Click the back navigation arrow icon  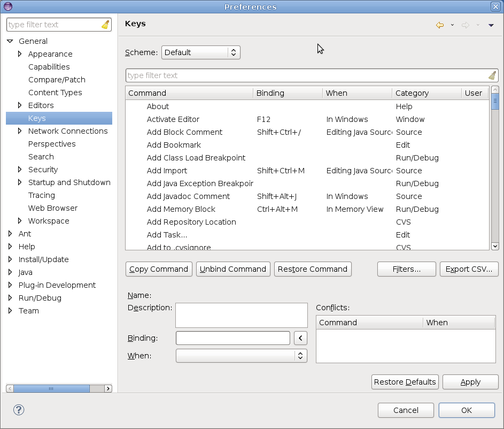440,25
